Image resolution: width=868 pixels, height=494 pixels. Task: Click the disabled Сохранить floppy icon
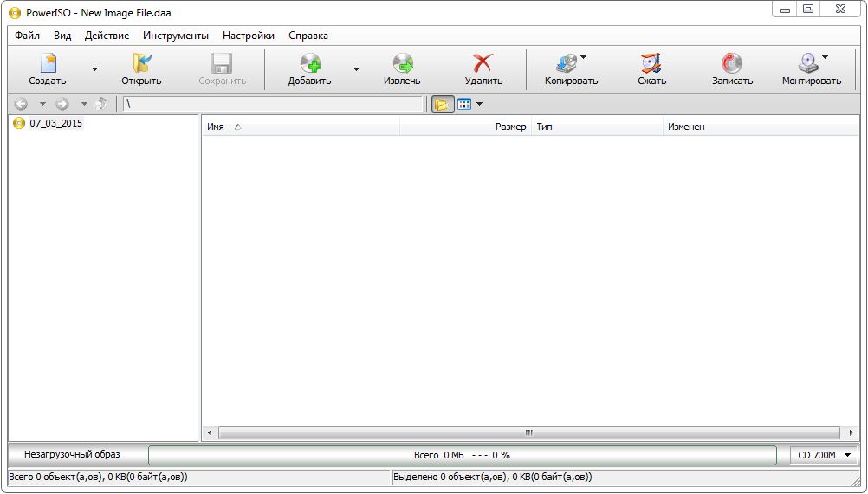(x=222, y=63)
